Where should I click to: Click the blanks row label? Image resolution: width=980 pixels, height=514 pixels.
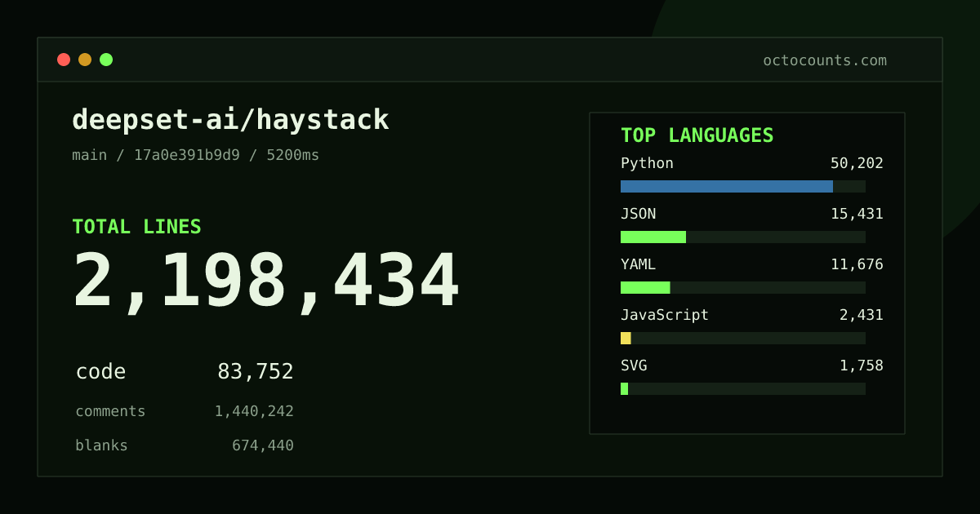click(x=101, y=445)
